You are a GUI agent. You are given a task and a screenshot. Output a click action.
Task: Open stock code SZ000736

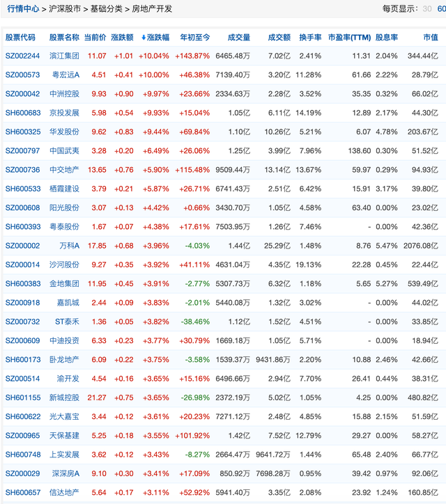(x=22, y=170)
